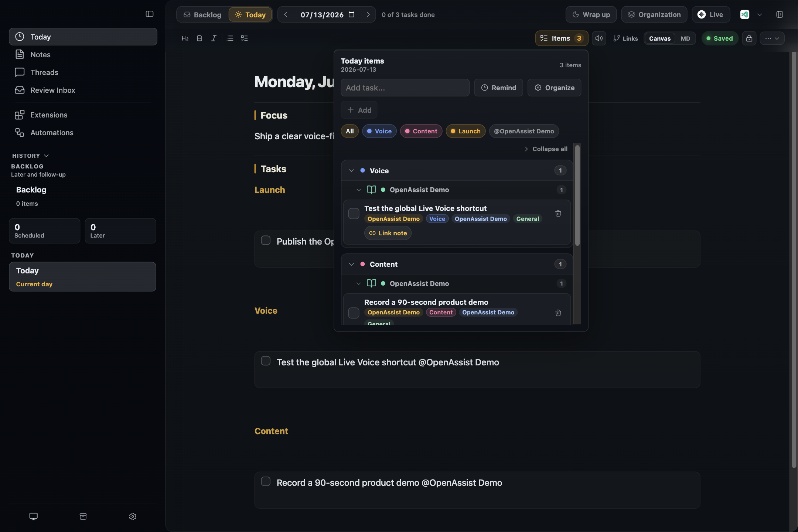The image size is (798, 532).
Task: Expand the History section chevron
Action: (x=46, y=156)
